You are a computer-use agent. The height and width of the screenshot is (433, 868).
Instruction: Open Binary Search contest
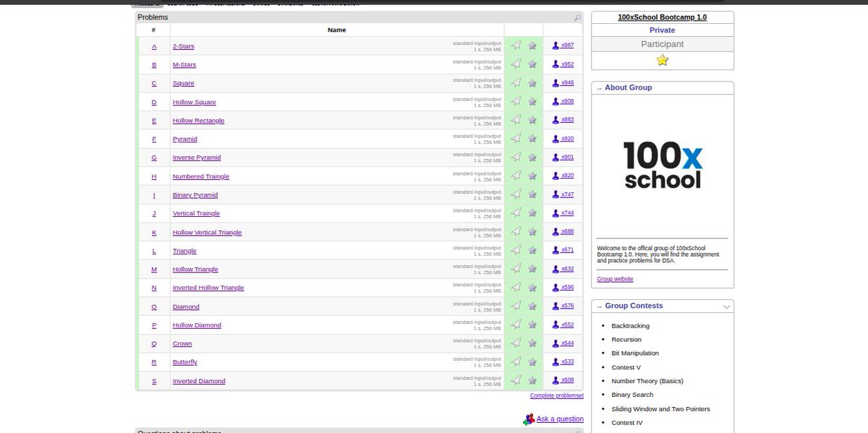pos(632,395)
